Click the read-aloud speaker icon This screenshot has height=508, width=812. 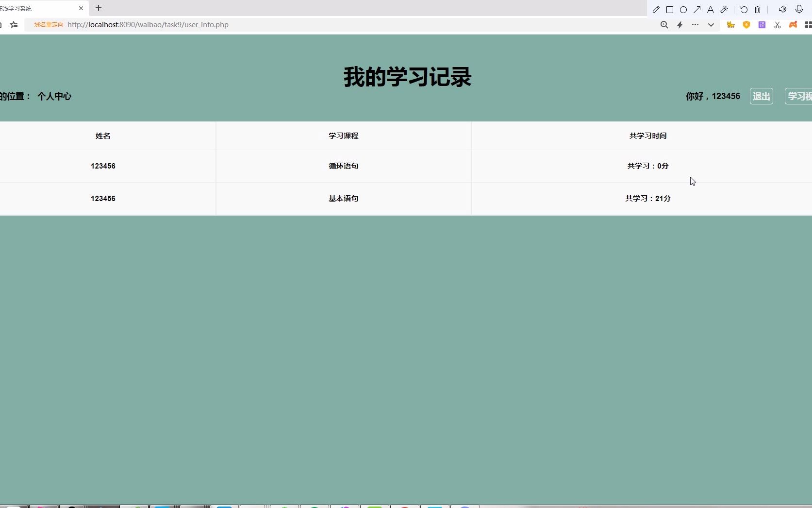click(782, 9)
